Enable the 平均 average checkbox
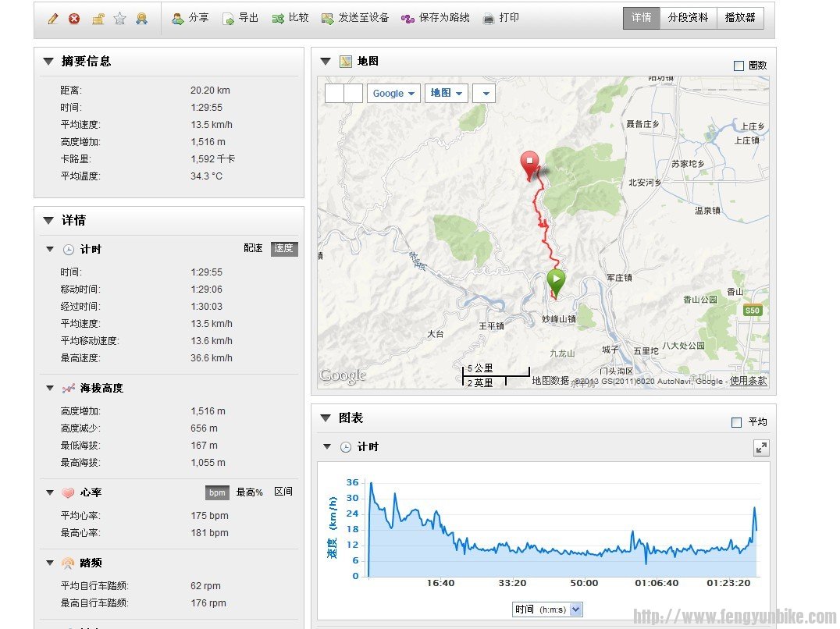 737,422
